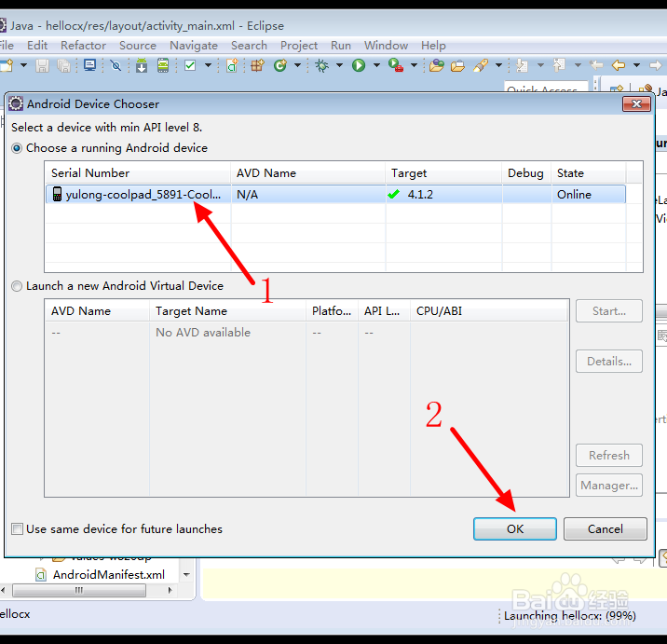Viewport: 667px width, 644px height.
Task: Click scrollbar left arrow in Package Explorer
Action: point(4,590)
